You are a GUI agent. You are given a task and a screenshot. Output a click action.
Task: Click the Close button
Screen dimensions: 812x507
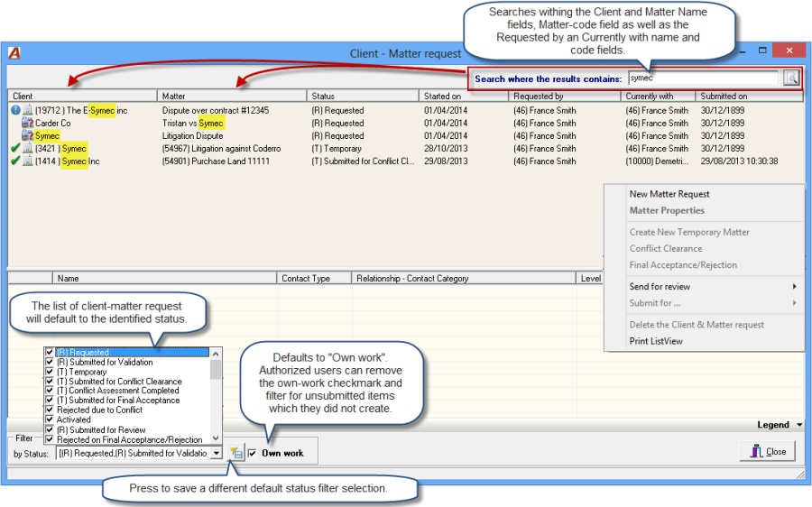(768, 452)
